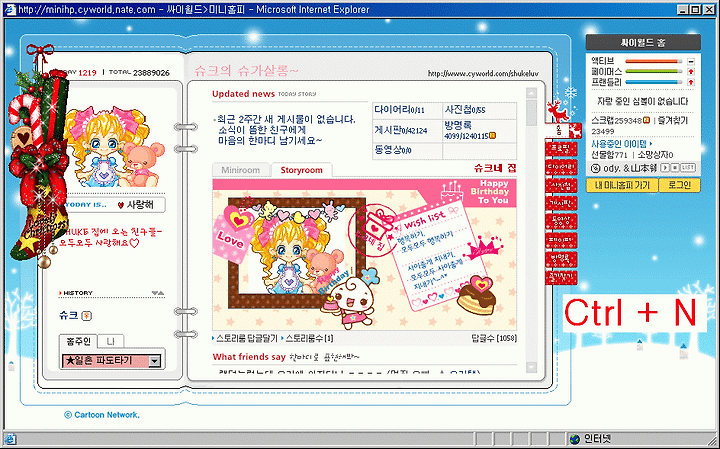Click 즐겨찾기 23499 link in Cyworld panel
Screen dimensions: 720x449
tap(639, 125)
